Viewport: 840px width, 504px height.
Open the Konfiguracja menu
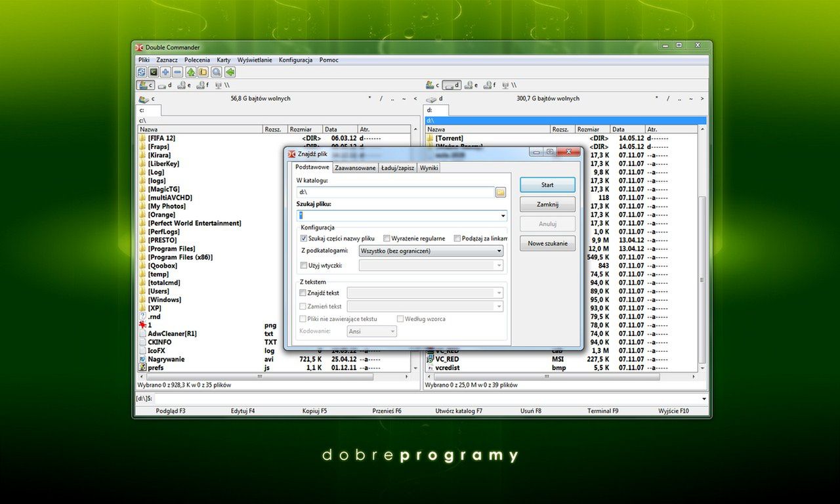296,60
